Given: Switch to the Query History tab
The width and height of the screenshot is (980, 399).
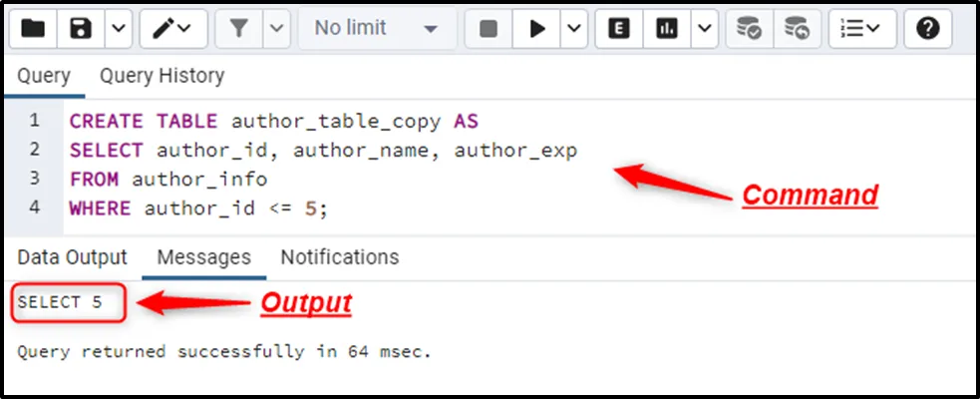Looking at the screenshot, I should click(162, 76).
